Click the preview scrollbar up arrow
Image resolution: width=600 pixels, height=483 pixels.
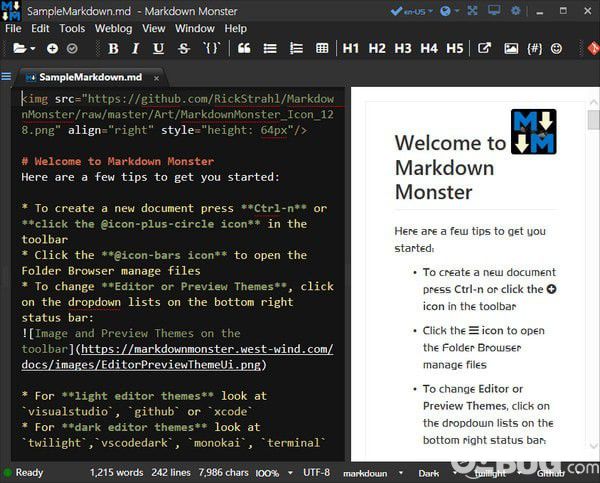[x=593, y=102]
